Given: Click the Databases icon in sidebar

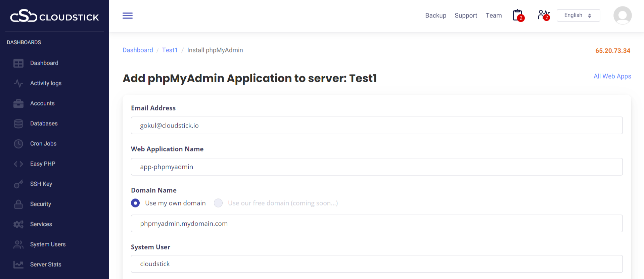Looking at the screenshot, I should [18, 124].
